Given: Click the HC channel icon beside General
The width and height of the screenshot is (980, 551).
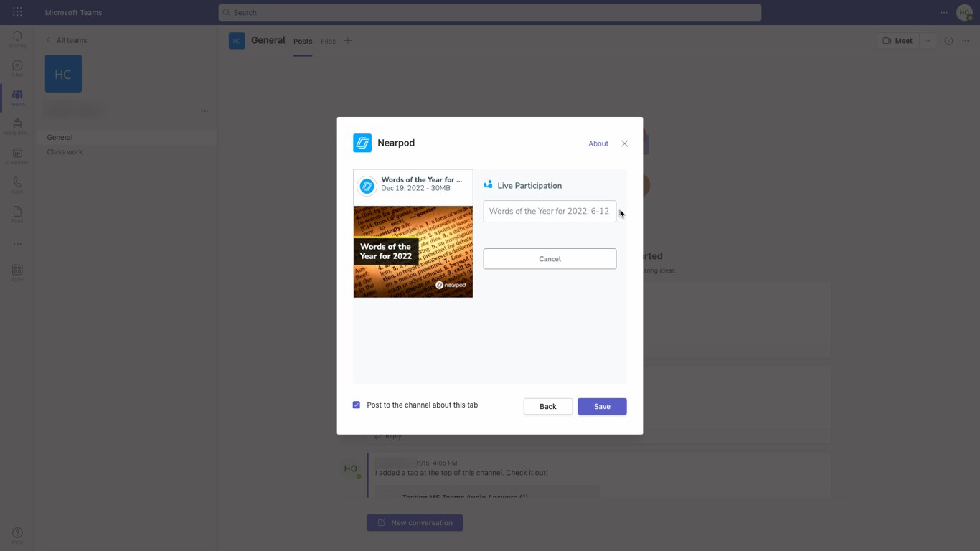Looking at the screenshot, I should point(237,41).
